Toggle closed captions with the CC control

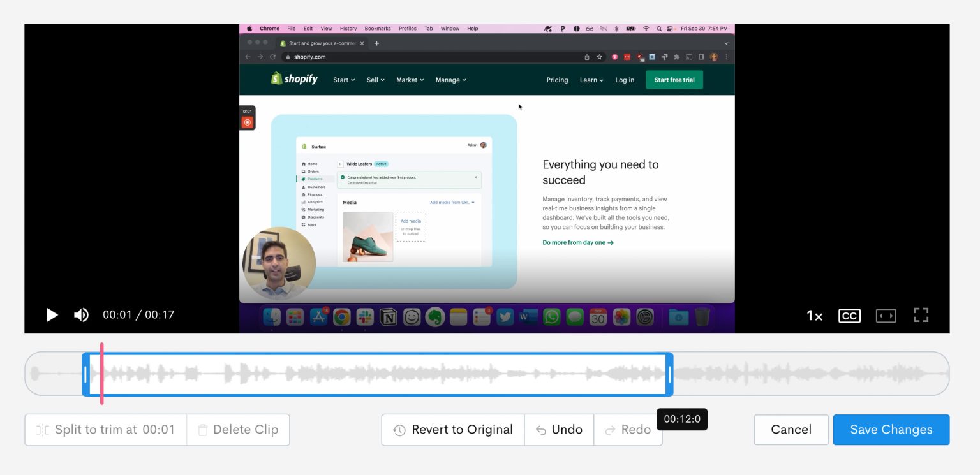pos(849,314)
